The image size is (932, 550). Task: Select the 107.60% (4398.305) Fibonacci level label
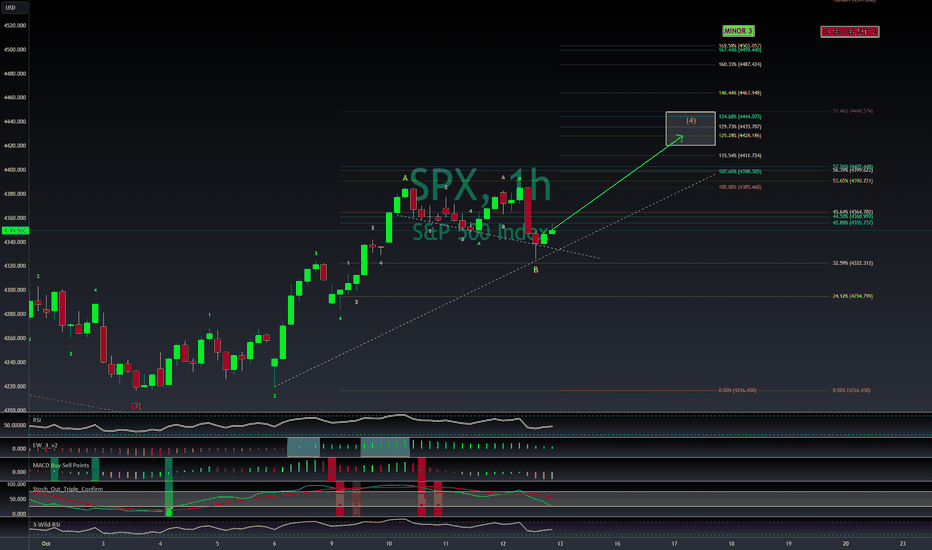[x=739, y=172]
